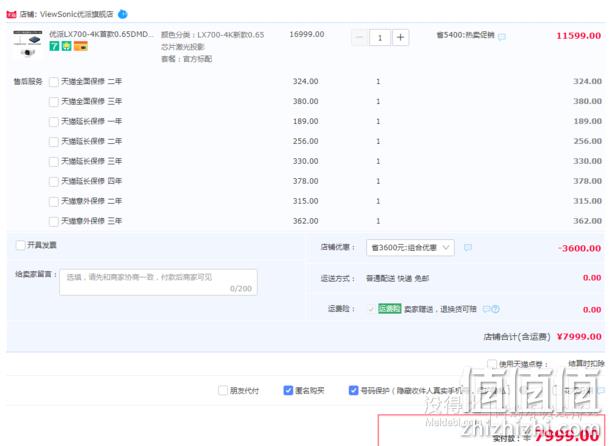Click the item total 11599.00
610x446 pixels.
[x=578, y=36]
